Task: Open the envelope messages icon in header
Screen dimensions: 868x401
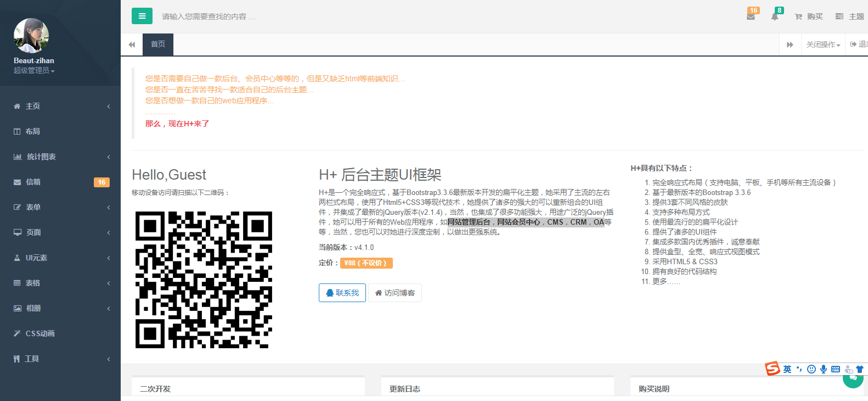Action: tap(751, 16)
